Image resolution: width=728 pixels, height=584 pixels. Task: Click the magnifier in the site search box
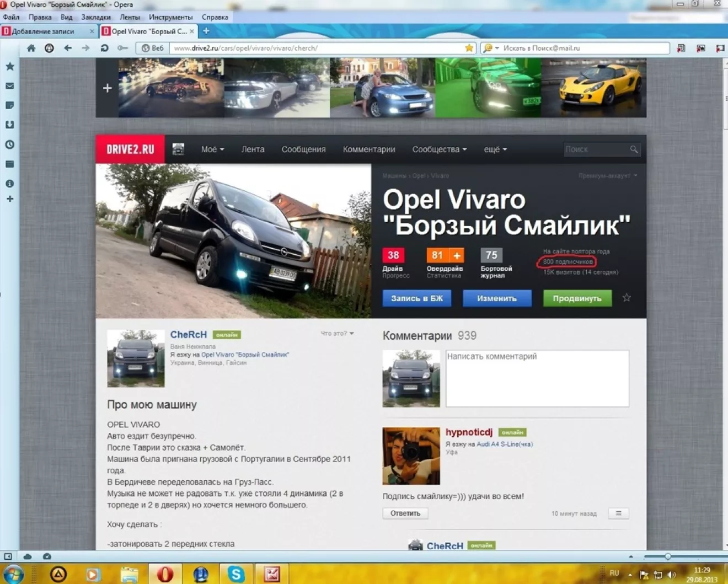(x=634, y=149)
